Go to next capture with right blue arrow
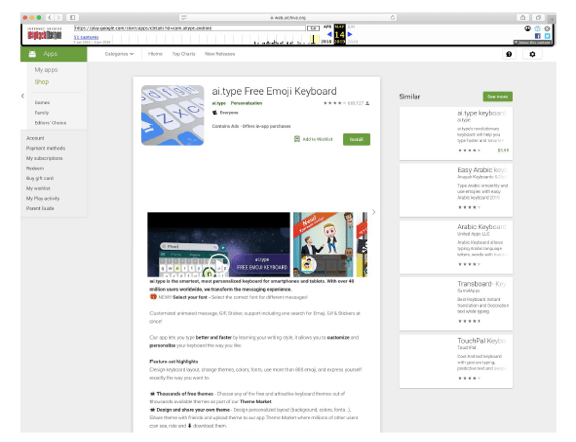576x442 pixels. (350, 34)
